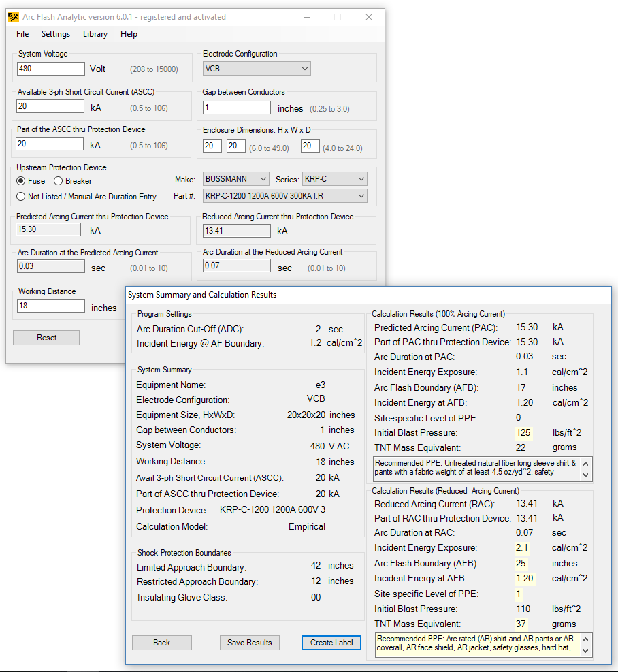Click the System Voltage input field
618x672 pixels.
[x=51, y=69]
